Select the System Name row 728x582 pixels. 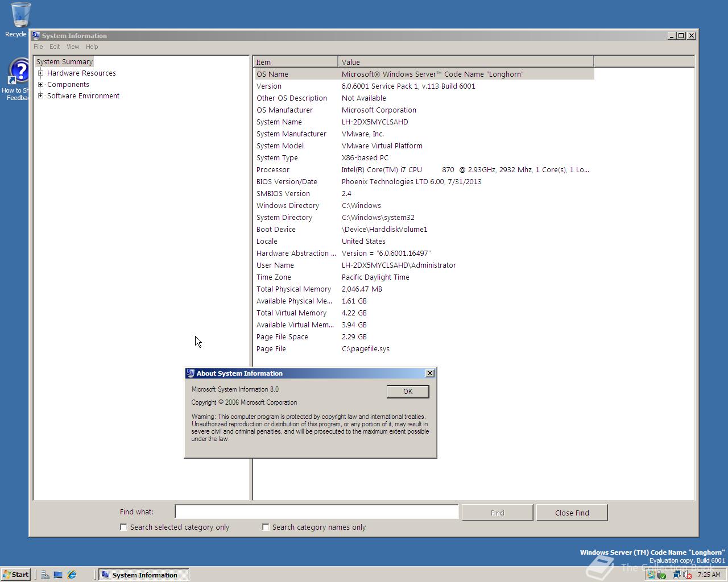point(424,122)
